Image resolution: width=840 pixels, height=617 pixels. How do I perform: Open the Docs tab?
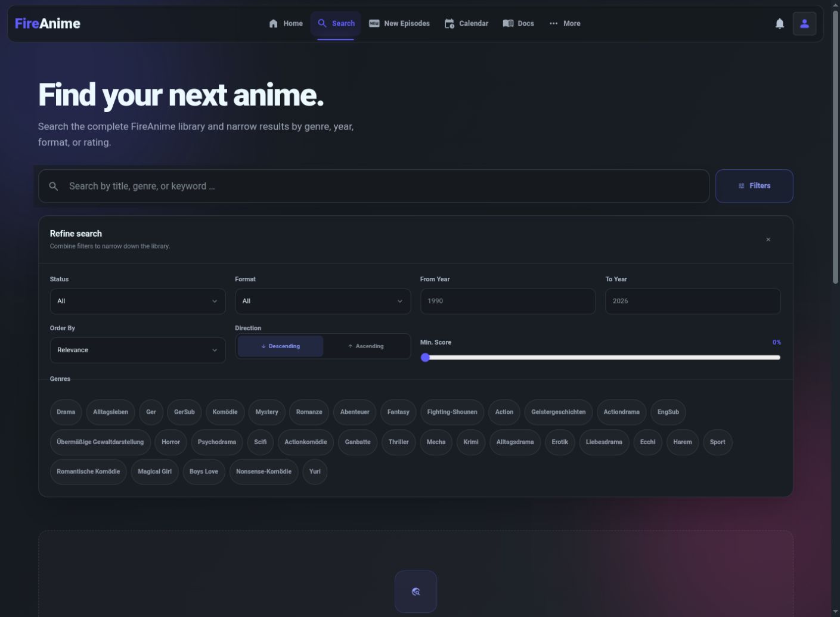[x=518, y=24]
